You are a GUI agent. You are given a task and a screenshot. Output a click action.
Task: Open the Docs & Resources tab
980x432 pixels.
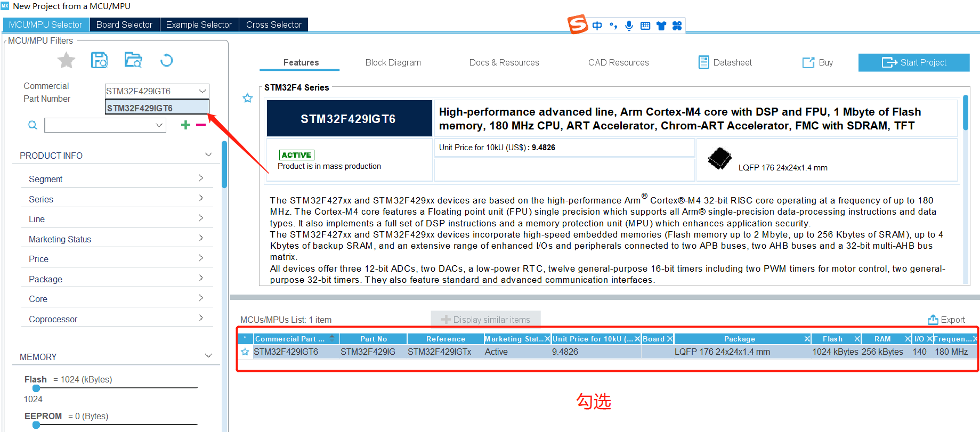(504, 62)
